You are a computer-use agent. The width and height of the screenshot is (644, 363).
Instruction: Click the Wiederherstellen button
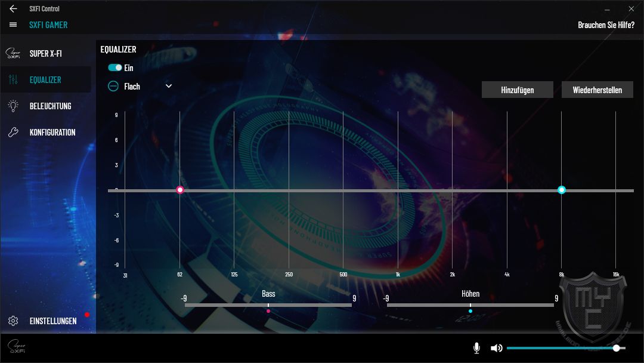[x=597, y=90]
